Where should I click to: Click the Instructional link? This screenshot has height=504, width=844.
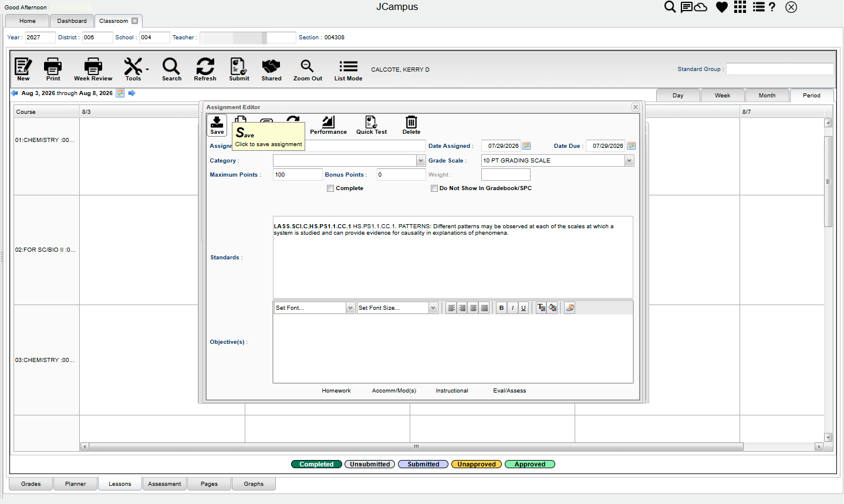tap(452, 391)
